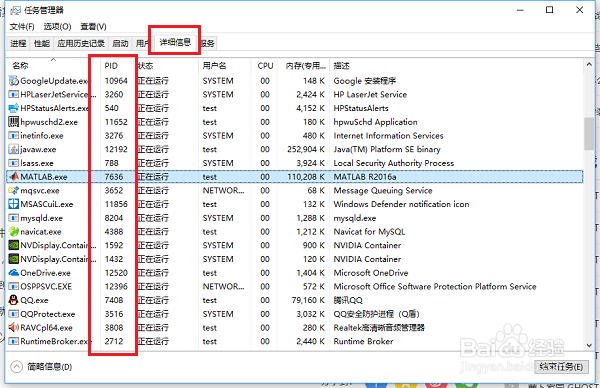Click the inetinfo.exe process icon

13,136
